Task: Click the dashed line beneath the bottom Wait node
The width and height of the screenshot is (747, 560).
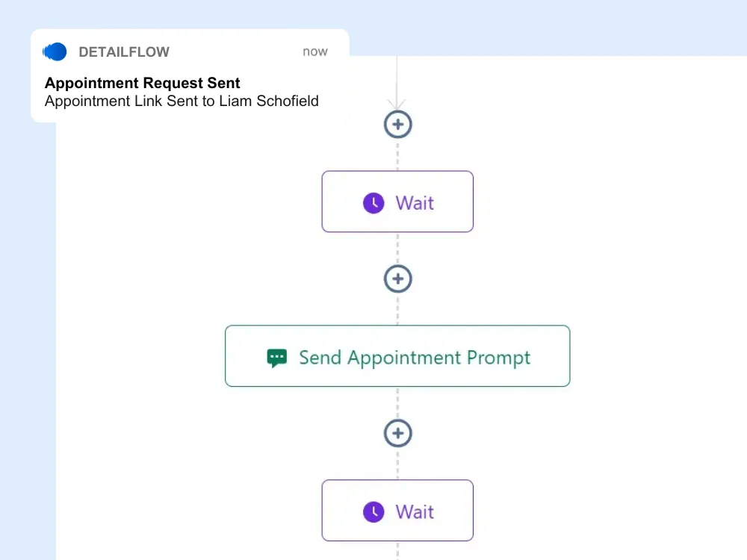Action: tap(398, 550)
